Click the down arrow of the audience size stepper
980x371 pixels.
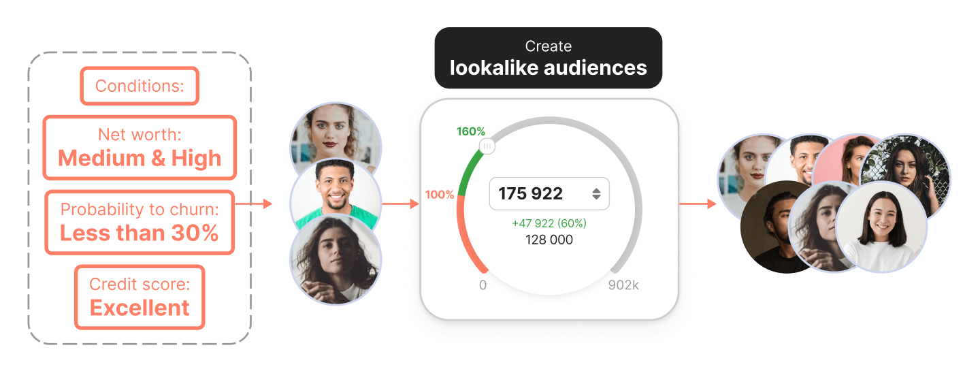(x=596, y=198)
